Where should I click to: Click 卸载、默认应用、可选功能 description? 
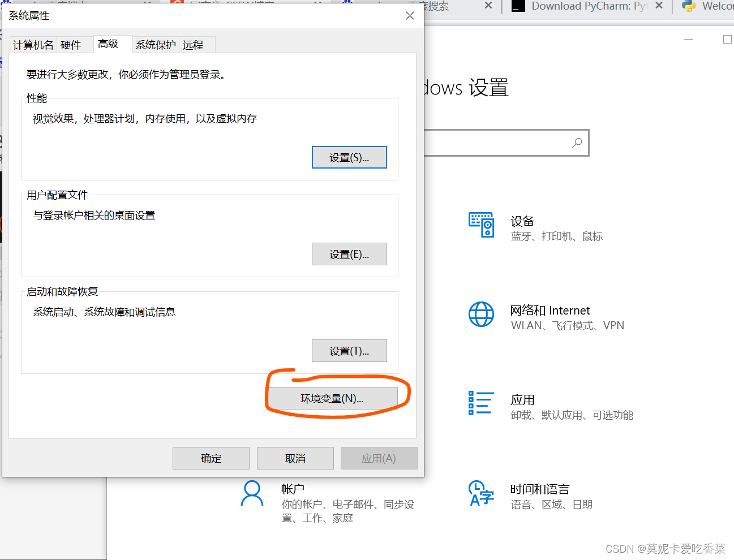pyautogui.click(x=572, y=415)
